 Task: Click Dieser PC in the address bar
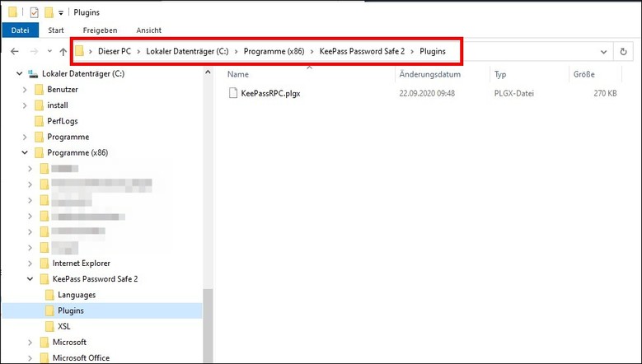tap(115, 52)
